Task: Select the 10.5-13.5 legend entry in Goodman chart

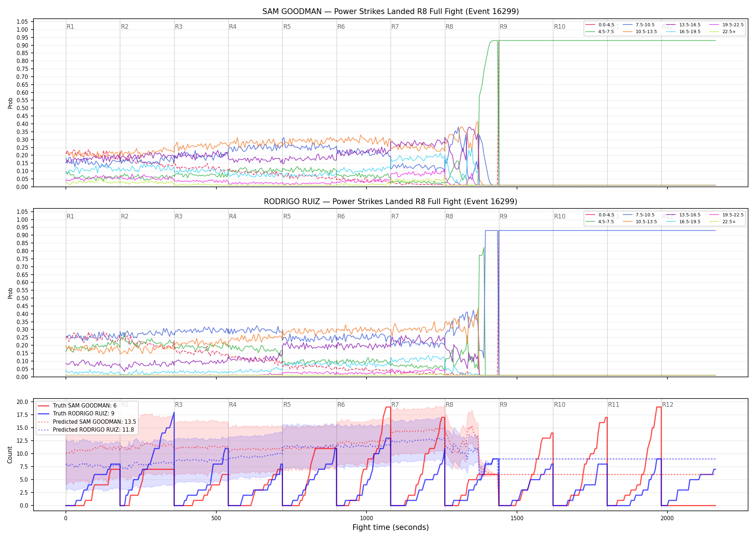Action: click(x=640, y=32)
